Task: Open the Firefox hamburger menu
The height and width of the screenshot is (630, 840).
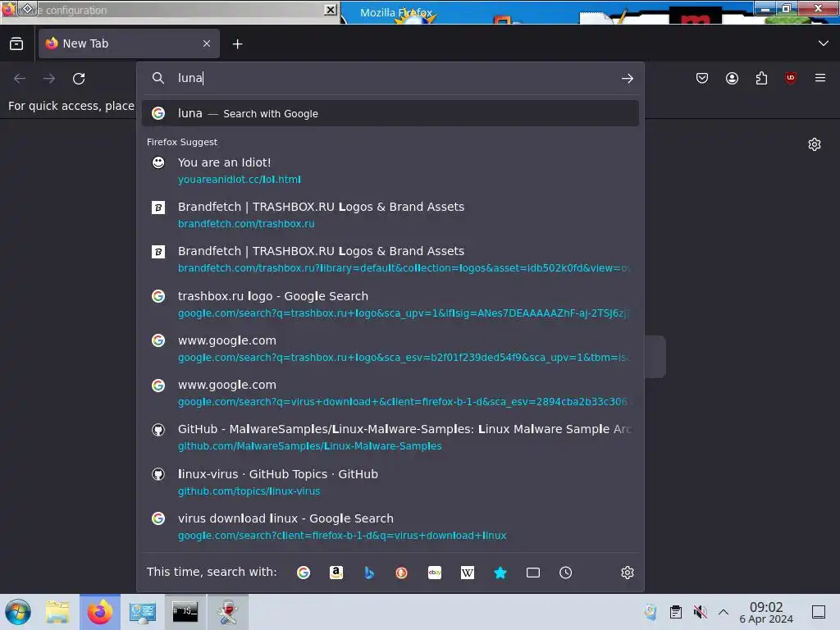Action: click(819, 78)
